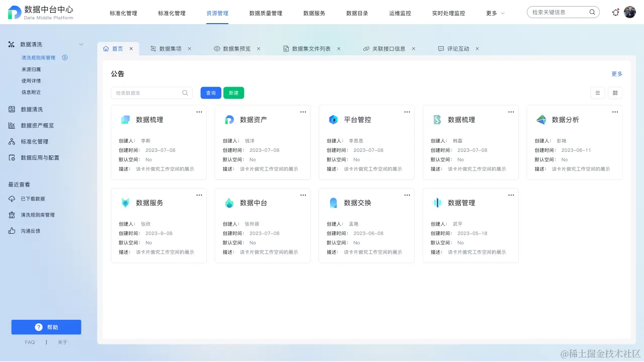Screen dimensions: 644x362
Task: Select 数据质量管理 in top navigation
Action: coord(267,13)
